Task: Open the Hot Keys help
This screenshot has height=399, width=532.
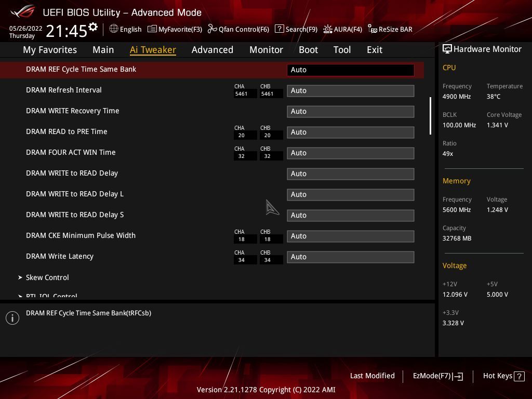Action: [497, 376]
